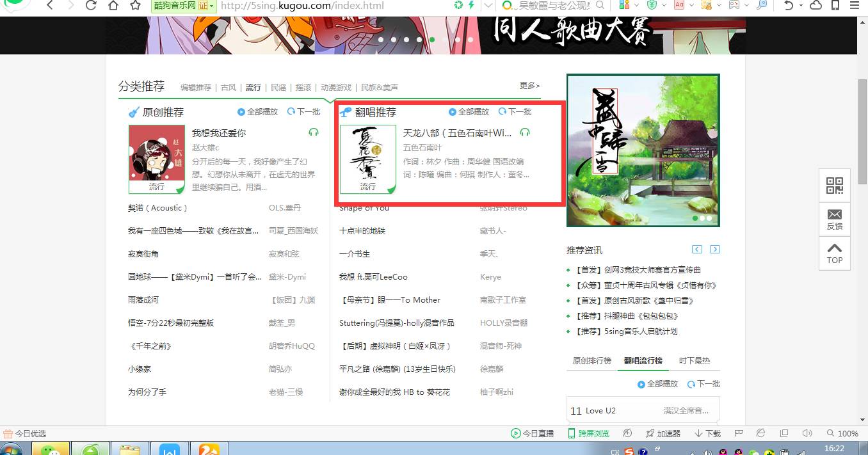Image resolution: width=868 pixels, height=455 pixels.
Task: Expand the 酷狗音乐网 site certificate dropdown
Action: tap(213, 5)
